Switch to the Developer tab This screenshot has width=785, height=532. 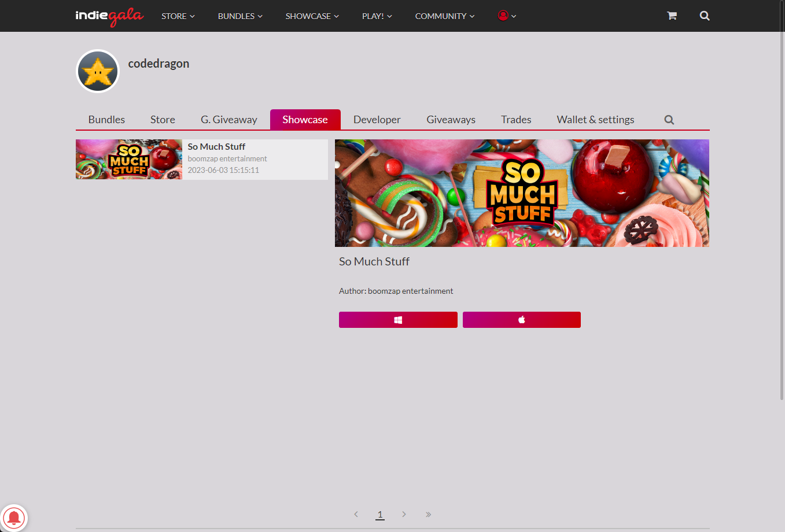377,120
